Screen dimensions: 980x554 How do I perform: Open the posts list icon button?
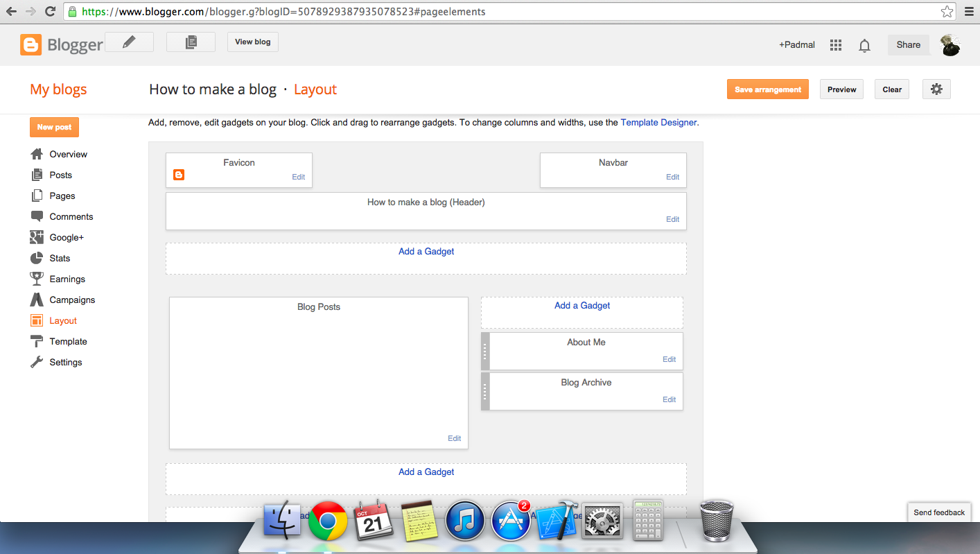pyautogui.click(x=191, y=42)
